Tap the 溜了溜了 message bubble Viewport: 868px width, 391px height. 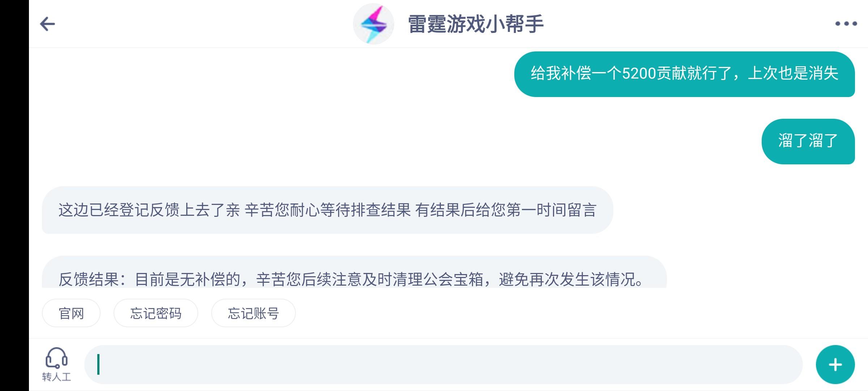[808, 141]
